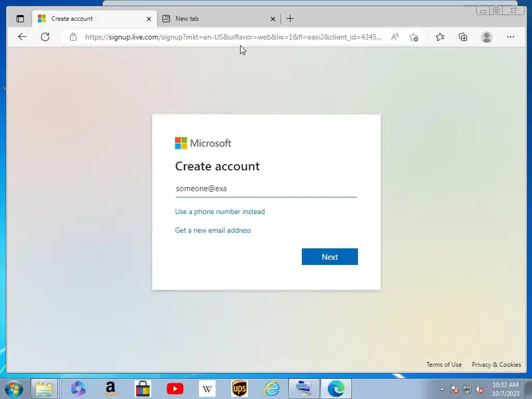This screenshot has width=532, height=399.
Task: Click Use a phone number instead link
Action: point(220,212)
